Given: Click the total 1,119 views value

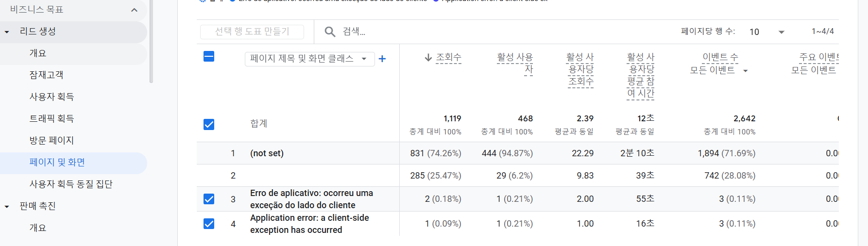Looking at the screenshot, I should coord(452,118).
